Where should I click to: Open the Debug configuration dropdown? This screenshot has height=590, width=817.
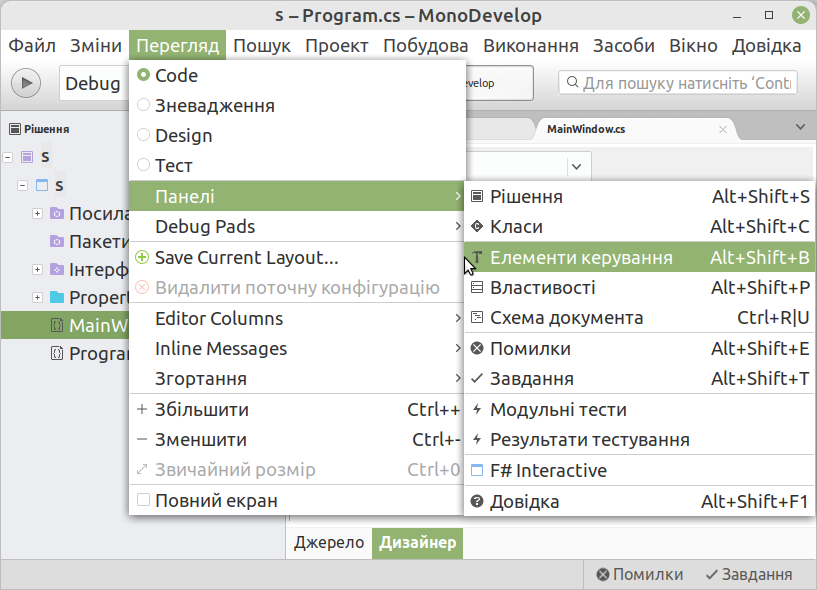point(94,83)
